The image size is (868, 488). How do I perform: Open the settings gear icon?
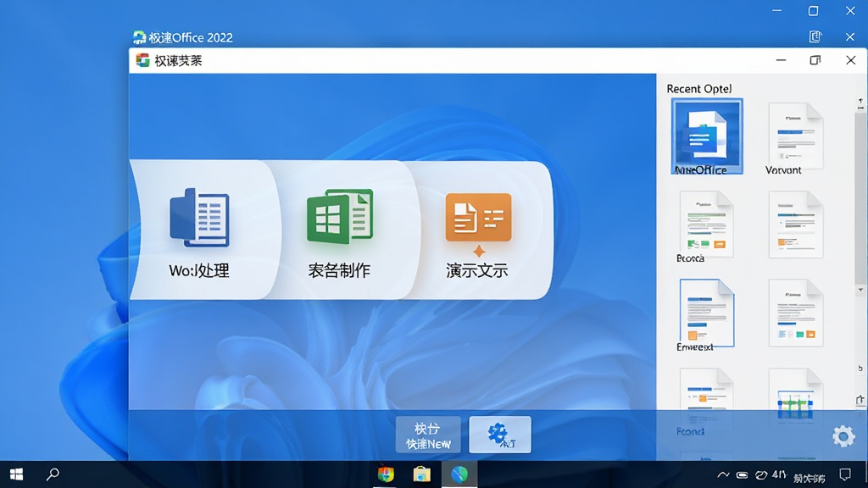click(x=843, y=436)
